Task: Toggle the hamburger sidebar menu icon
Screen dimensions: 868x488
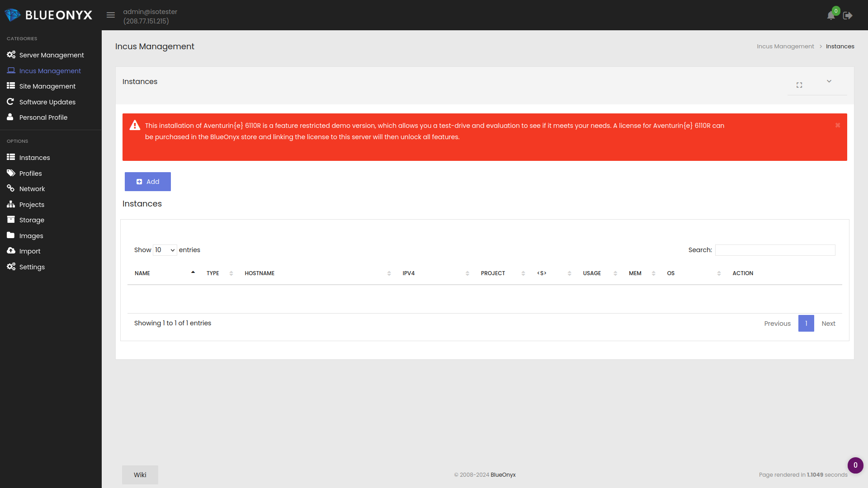Action: pyautogui.click(x=111, y=15)
